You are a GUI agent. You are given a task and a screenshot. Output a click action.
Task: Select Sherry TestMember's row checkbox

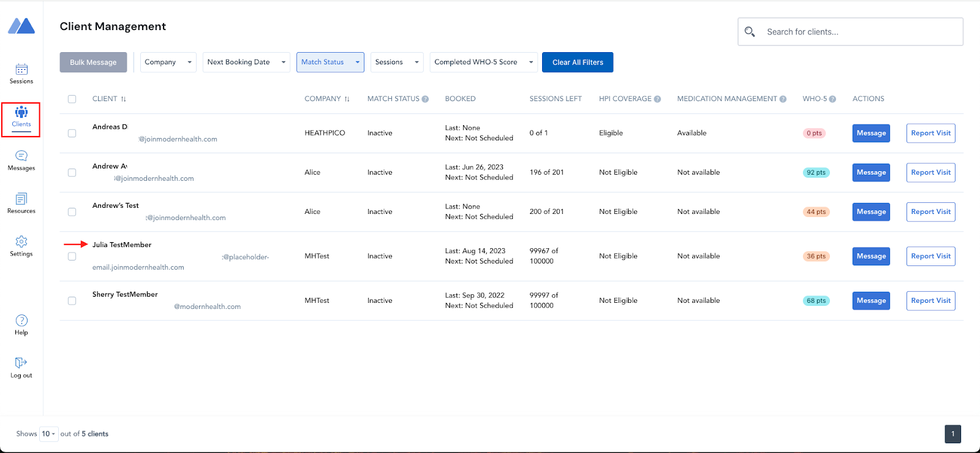pyautogui.click(x=72, y=301)
